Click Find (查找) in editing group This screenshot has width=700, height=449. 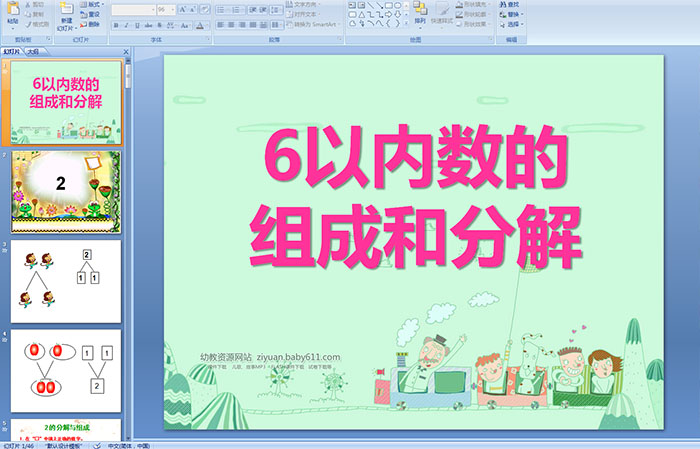coord(509,4)
